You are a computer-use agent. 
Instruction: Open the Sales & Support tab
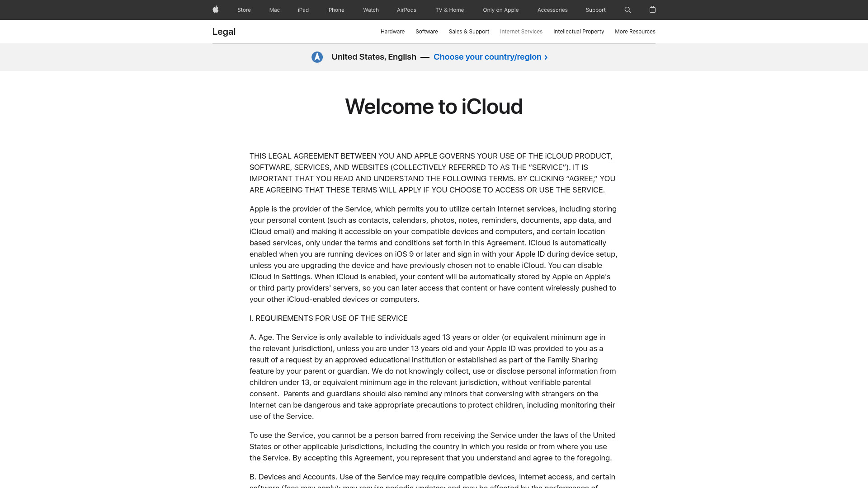tap(469, 32)
